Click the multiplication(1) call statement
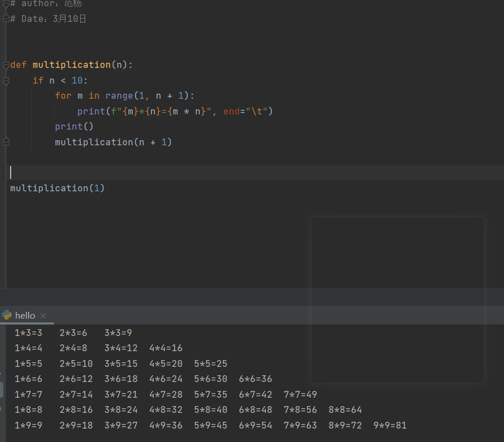Viewport: 504px width, 442px height. 57,188
